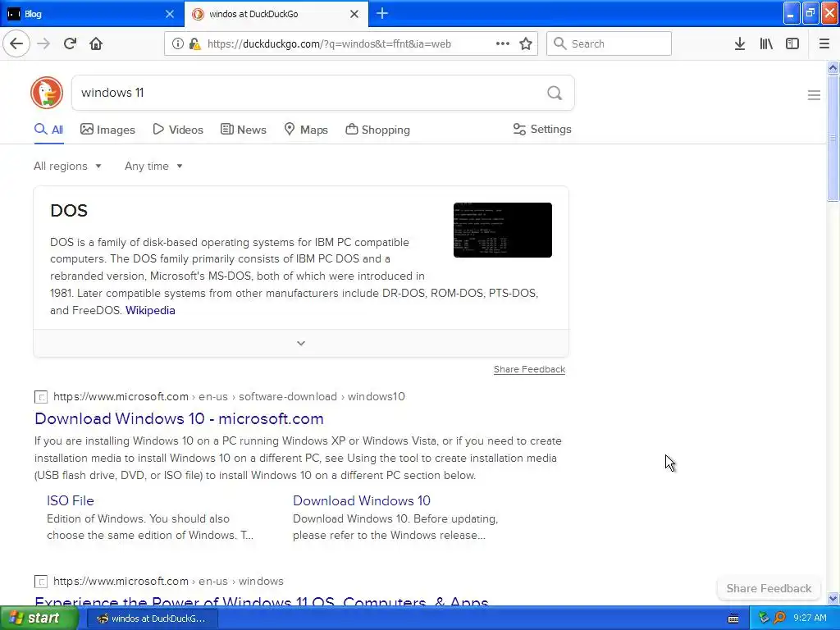Open the ISO File sublink

[71, 500]
